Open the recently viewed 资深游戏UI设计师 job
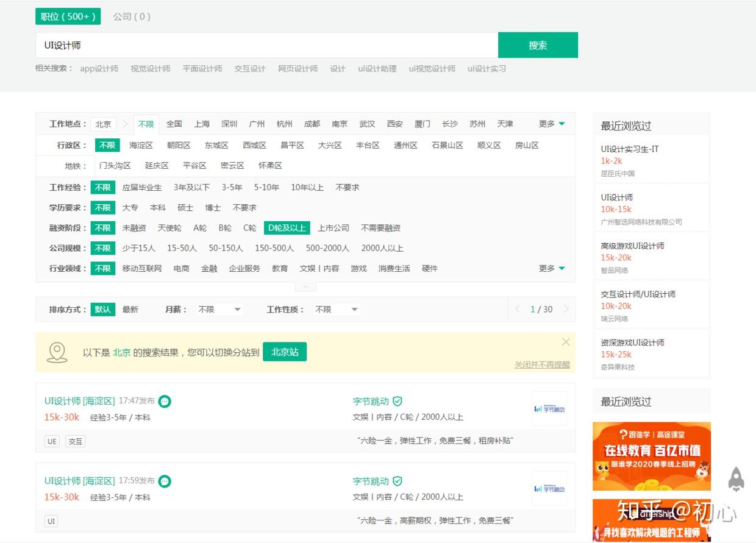Image resolution: width=756 pixels, height=543 pixels. point(632,342)
